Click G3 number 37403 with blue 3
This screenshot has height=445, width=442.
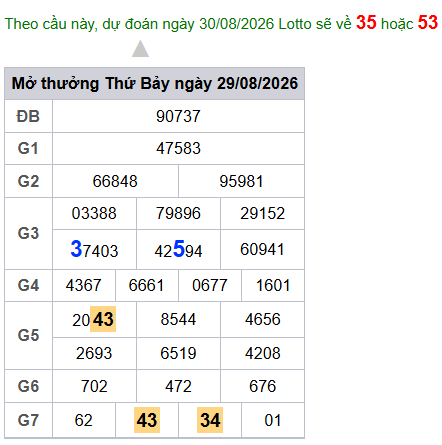94,249
